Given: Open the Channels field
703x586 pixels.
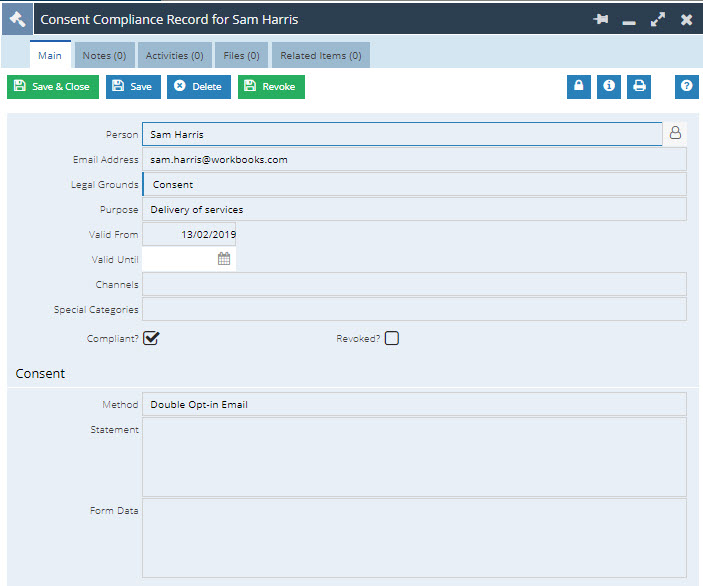Looking at the screenshot, I should (414, 284).
